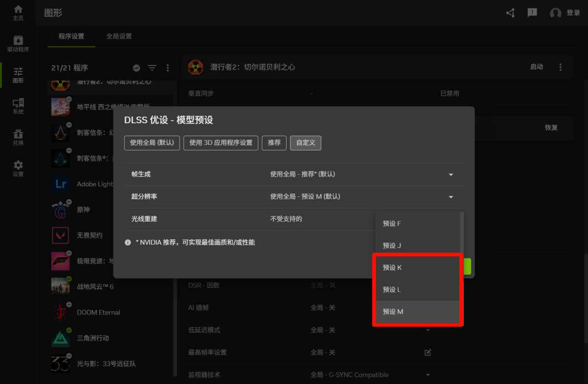Select the 原神 program icon

[60, 210]
